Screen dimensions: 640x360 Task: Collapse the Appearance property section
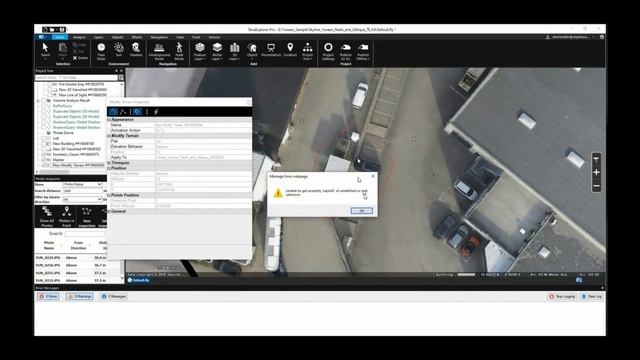[x=109, y=120]
